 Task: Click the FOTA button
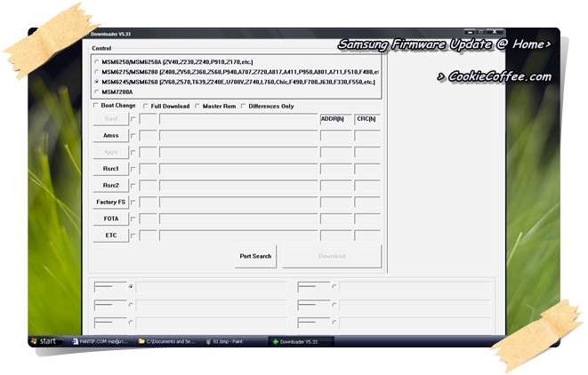pos(110,219)
